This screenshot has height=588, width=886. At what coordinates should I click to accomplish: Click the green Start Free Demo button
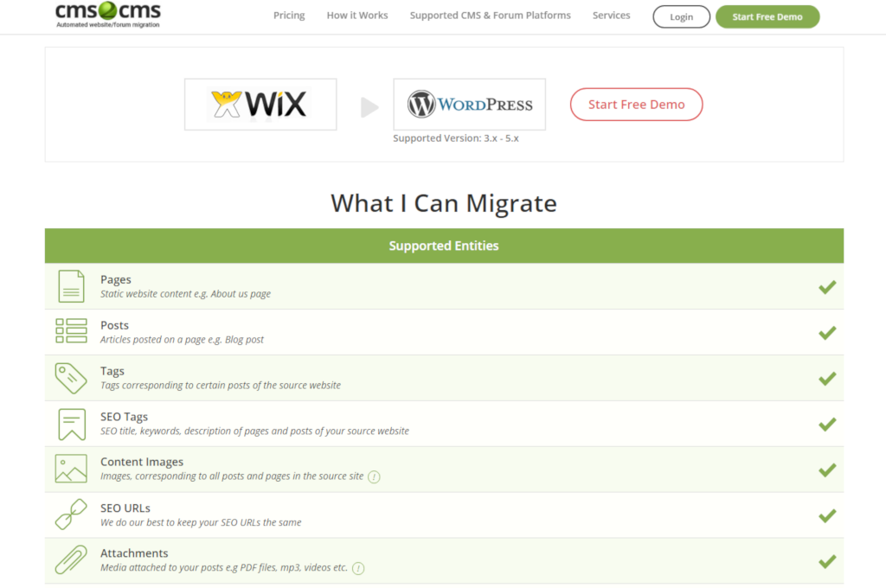point(767,16)
